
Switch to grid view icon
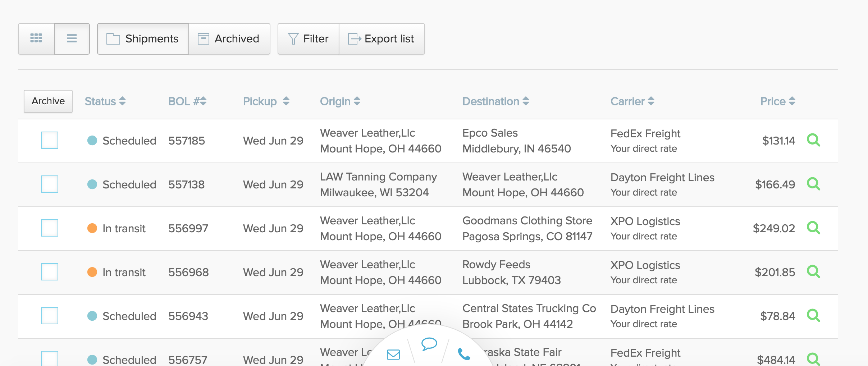click(x=36, y=38)
